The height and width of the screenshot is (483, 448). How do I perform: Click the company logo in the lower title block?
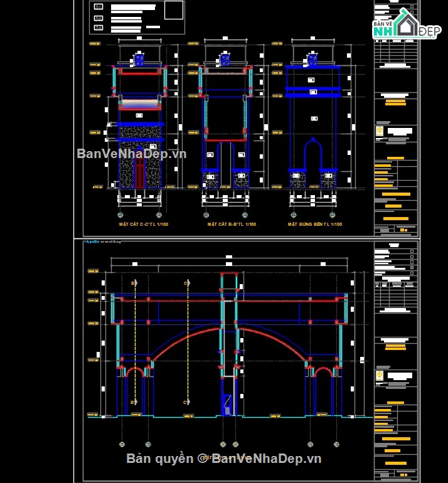379,376
